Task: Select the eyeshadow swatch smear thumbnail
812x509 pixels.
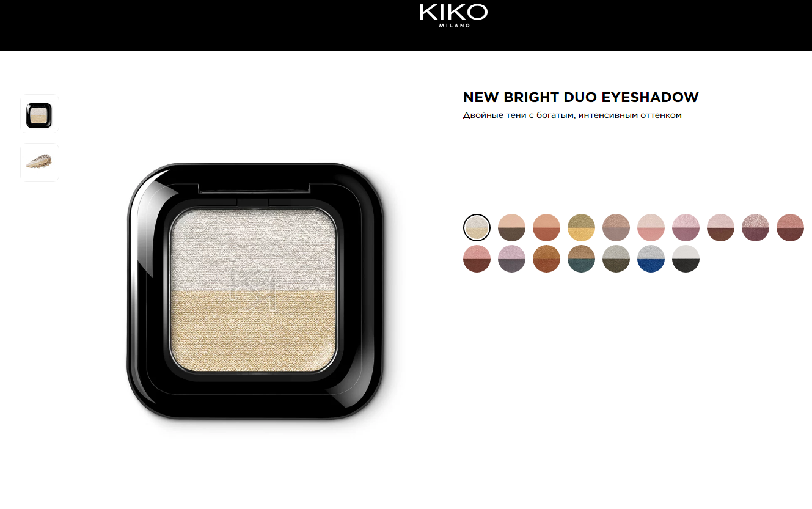Action: tap(40, 163)
